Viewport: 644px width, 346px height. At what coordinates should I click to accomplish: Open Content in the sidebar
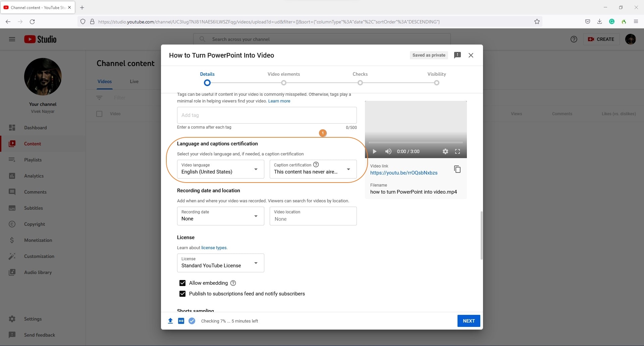click(43, 144)
